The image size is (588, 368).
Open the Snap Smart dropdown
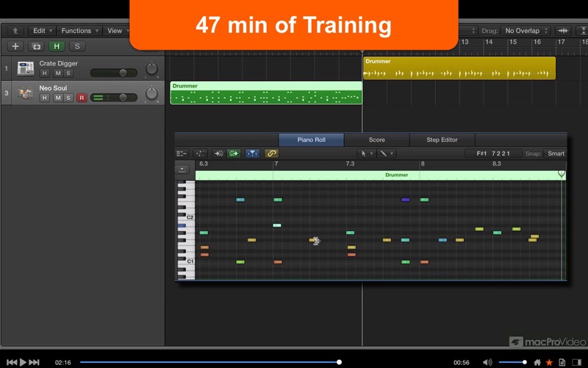556,154
